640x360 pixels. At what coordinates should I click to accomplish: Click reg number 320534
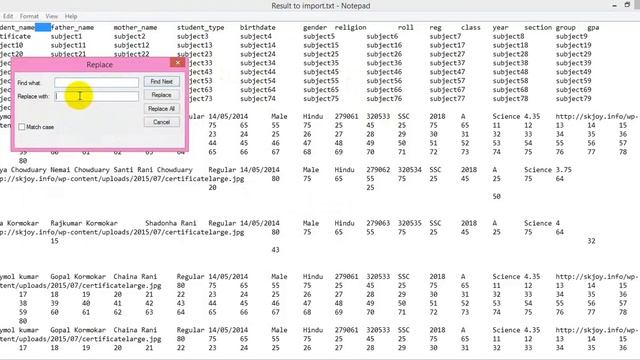pyautogui.click(x=410, y=170)
